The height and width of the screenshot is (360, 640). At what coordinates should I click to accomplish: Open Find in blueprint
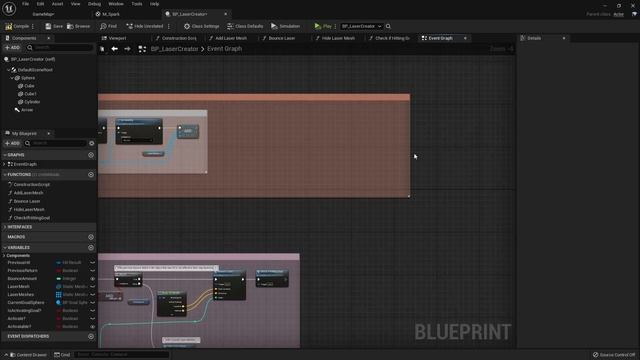point(109,26)
